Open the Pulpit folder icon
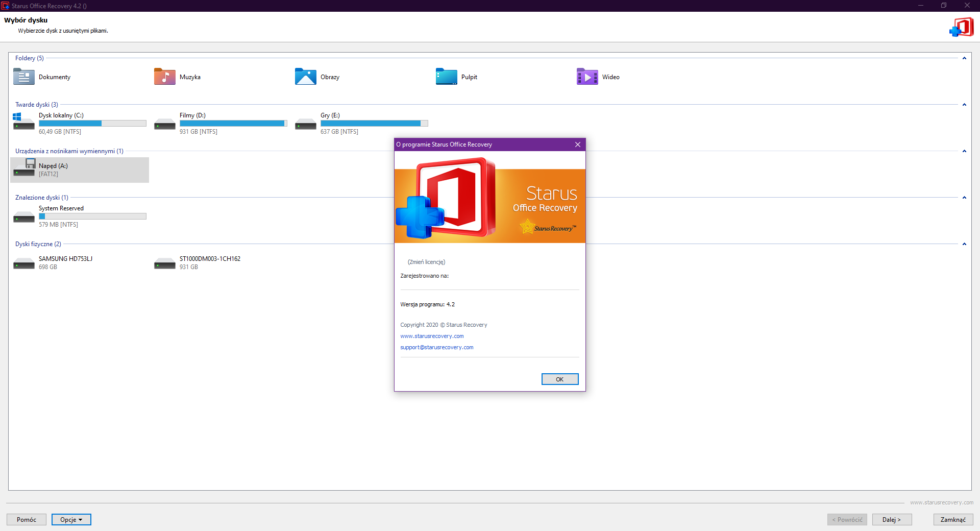Image resolution: width=980 pixels, height=531 pixels. (447, 77)
